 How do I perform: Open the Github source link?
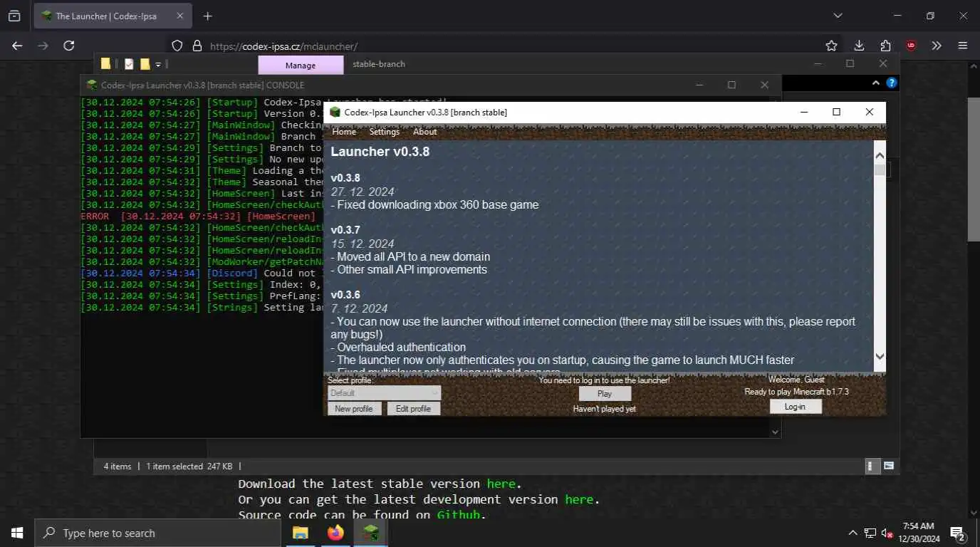[x=458, y=515]
